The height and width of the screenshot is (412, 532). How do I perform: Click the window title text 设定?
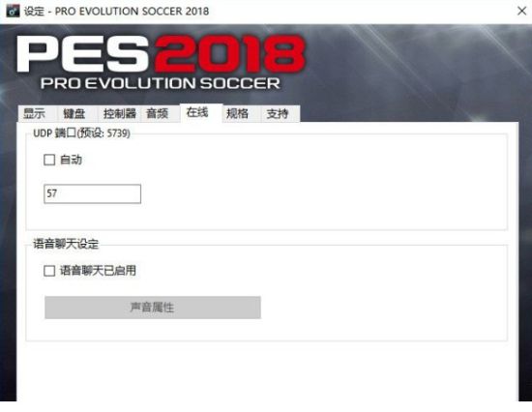pyautogui.click(x=34, y=11)
